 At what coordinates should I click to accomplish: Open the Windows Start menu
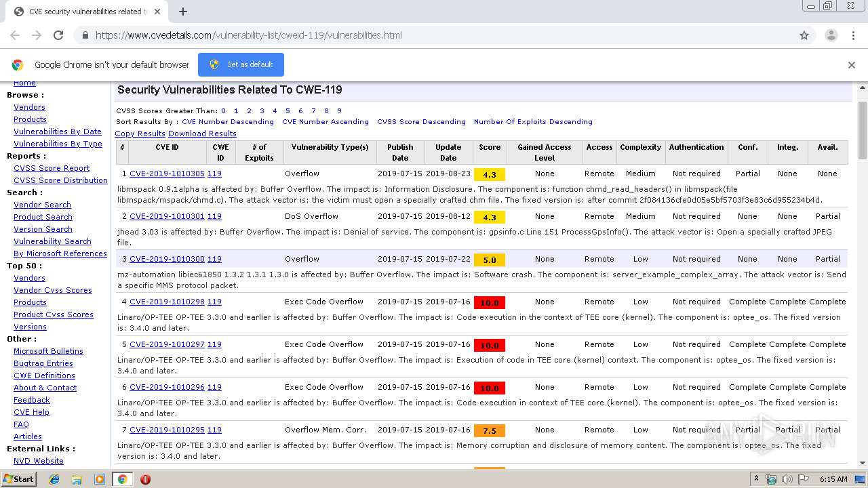[18, 479]
